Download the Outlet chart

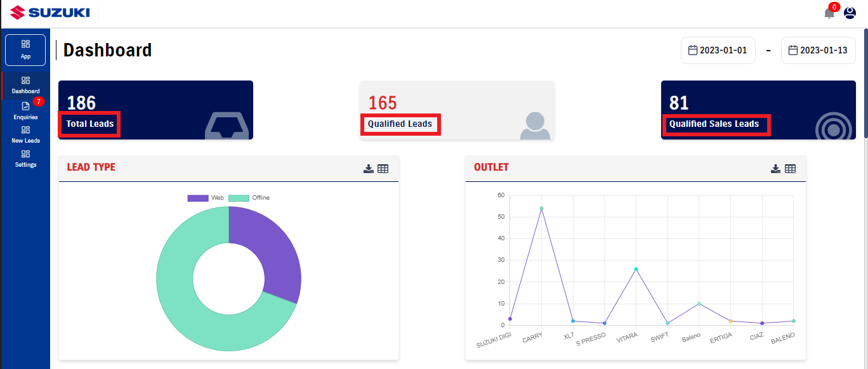[775, 169]
